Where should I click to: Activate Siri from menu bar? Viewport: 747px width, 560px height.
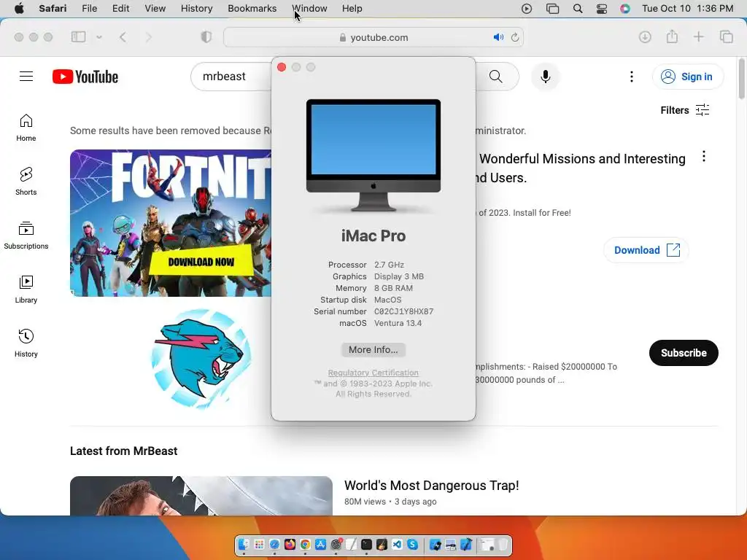(x=625, y=9)
